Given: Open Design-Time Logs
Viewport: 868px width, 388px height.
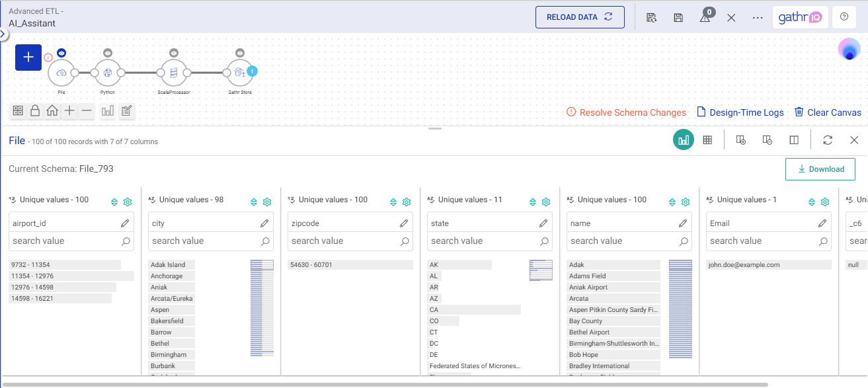Looking at the screenshot, I should [x=740, y=112].
